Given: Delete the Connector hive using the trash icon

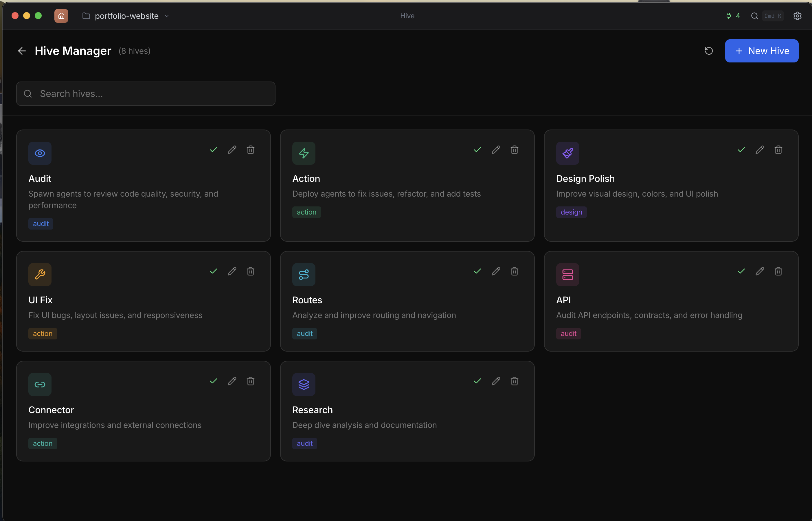Looking at the screenshot, I should tap(250, 381).
